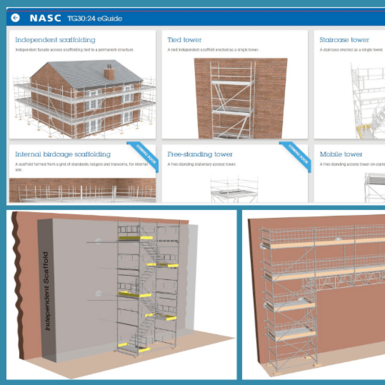Image resolution: width=385 pixels, height=385 pixels.
Task: Click the back arrow icon beside NASC
Action: (x=15, y=18)
